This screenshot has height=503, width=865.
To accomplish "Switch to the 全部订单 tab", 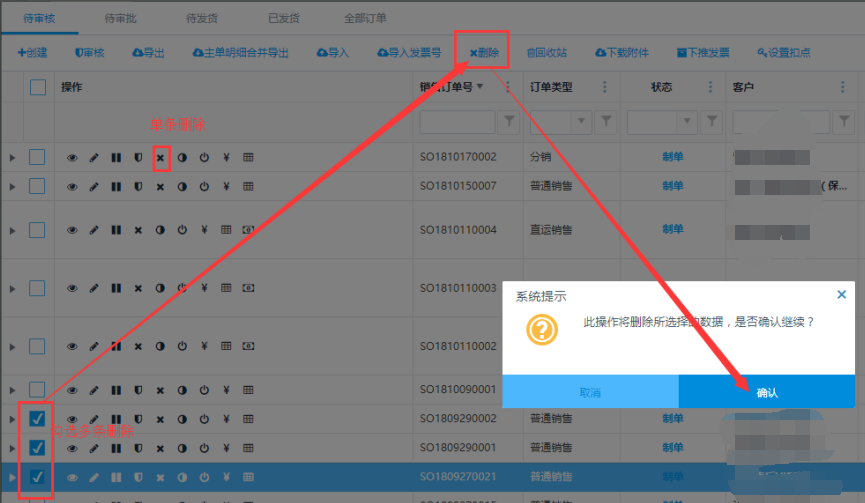I will click(365, 18).
